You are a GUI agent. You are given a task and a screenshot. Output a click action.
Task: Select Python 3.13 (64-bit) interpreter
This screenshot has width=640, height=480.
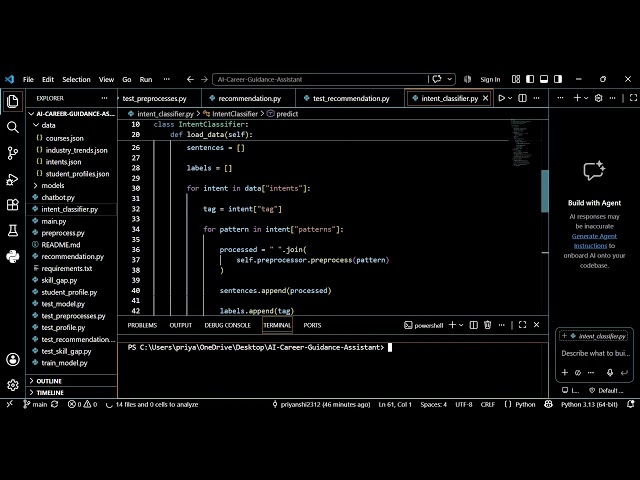click(589, 404)
